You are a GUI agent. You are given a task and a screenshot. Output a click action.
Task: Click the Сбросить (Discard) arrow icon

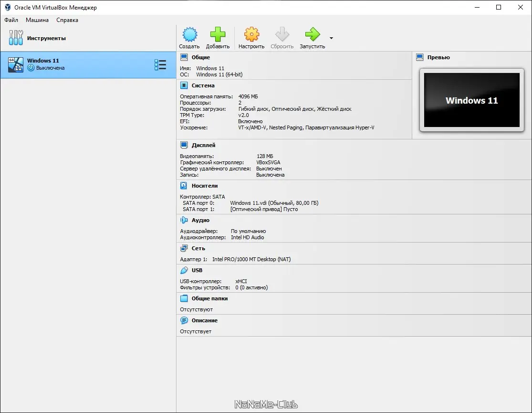click(282, 34)
